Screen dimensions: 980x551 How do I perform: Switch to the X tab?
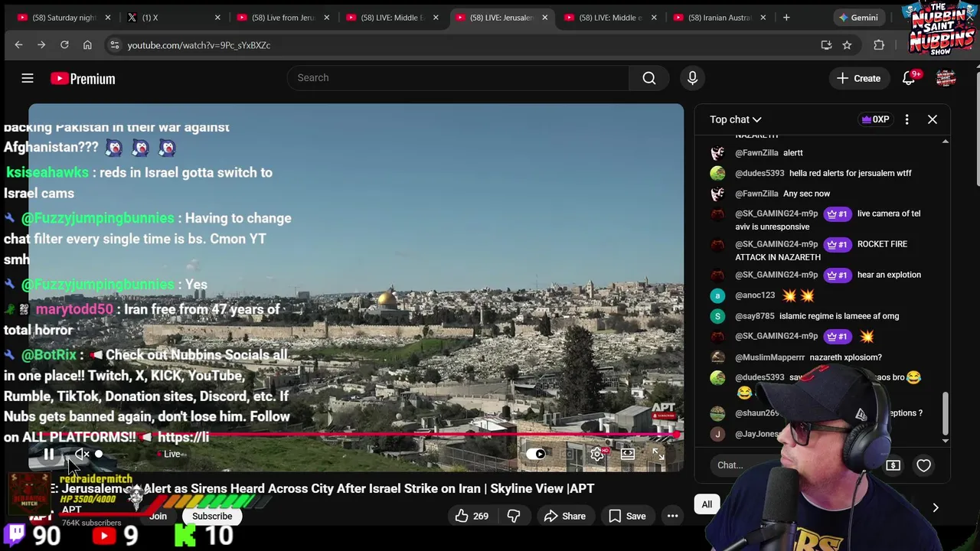[x=173, y=18]
